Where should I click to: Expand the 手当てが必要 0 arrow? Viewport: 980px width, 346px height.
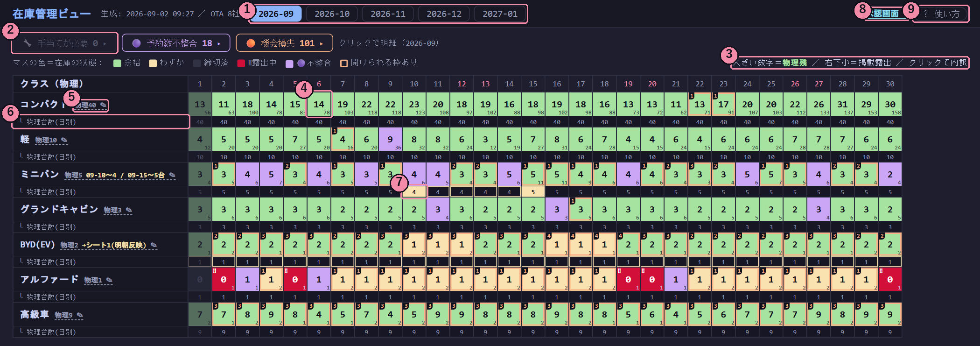click(105, 43)
